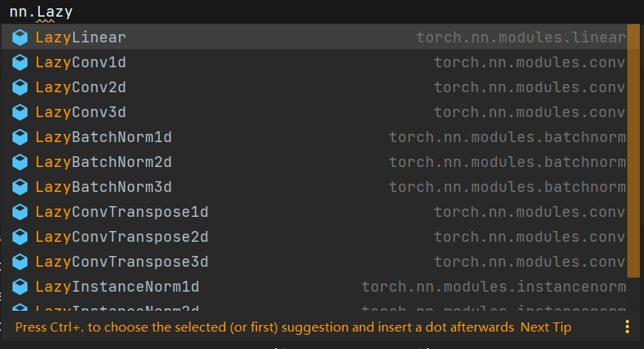Click the class icon beside LazyConv1d

[20, 62]
